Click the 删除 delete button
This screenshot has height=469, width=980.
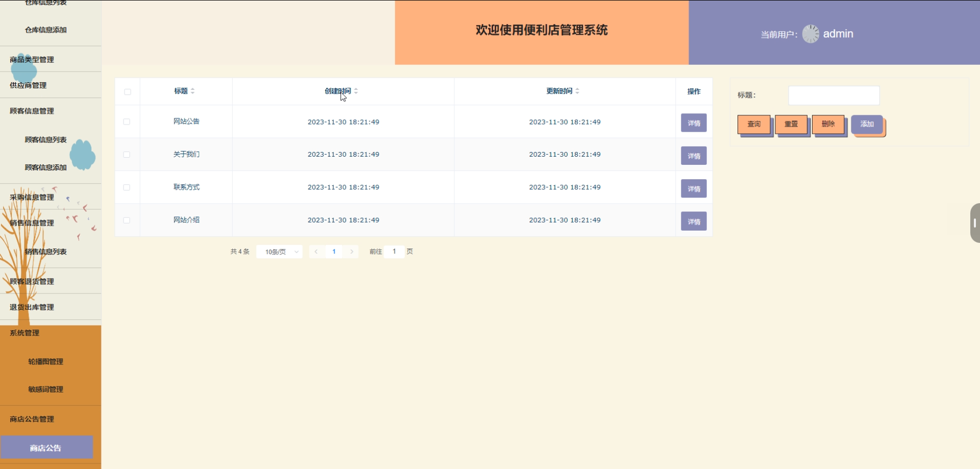[x=828, y=125]
